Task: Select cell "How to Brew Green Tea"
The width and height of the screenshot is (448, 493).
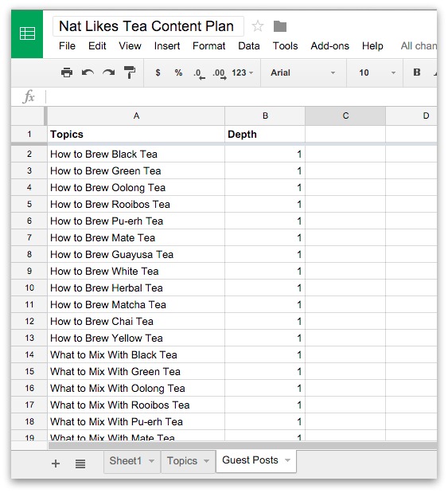Action: (136, 170)
